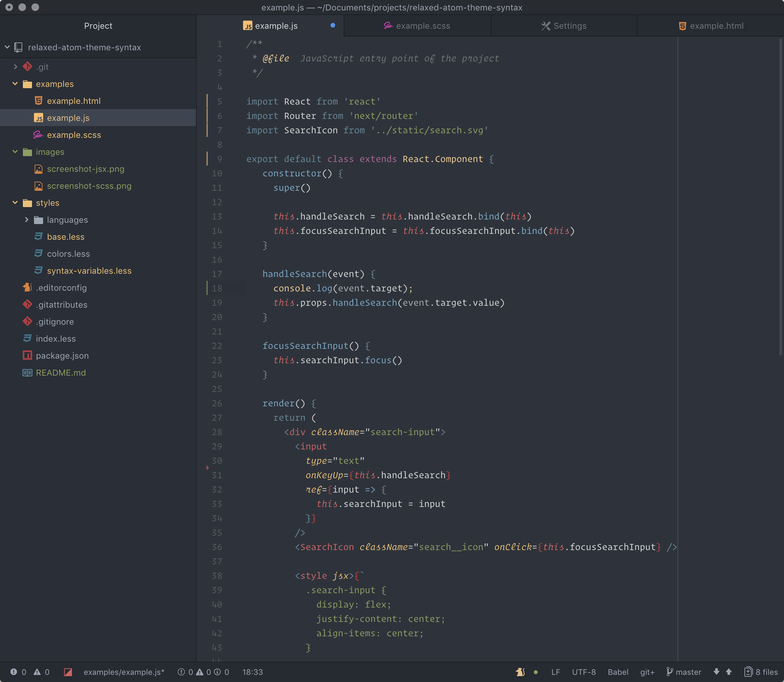
Task: Open syntax-variables.less in the tree
Action: [89, 270]
